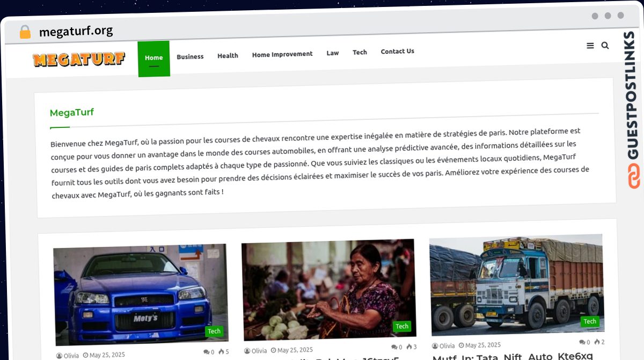This screenshot has height=360, width=644.
Task: Click the comments icon under the market woman post
Action: pyautogui.click(x=394, y=347)
